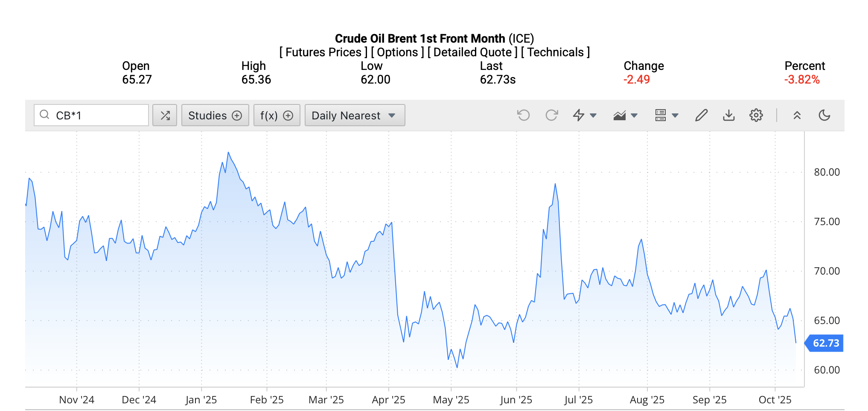The height and width of the screenshot is (411, 868).
Task: Click the lightning bolt events icon
Action: (579, 115)
